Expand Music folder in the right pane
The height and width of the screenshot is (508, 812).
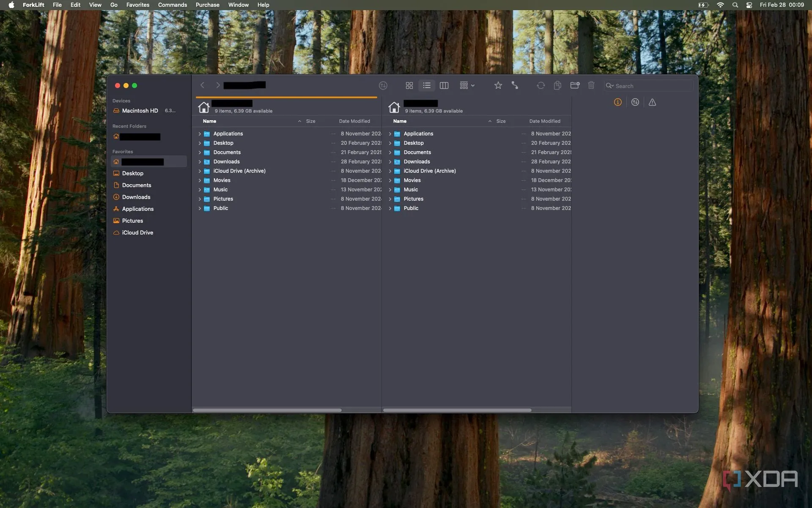click(x=390, y=190)
